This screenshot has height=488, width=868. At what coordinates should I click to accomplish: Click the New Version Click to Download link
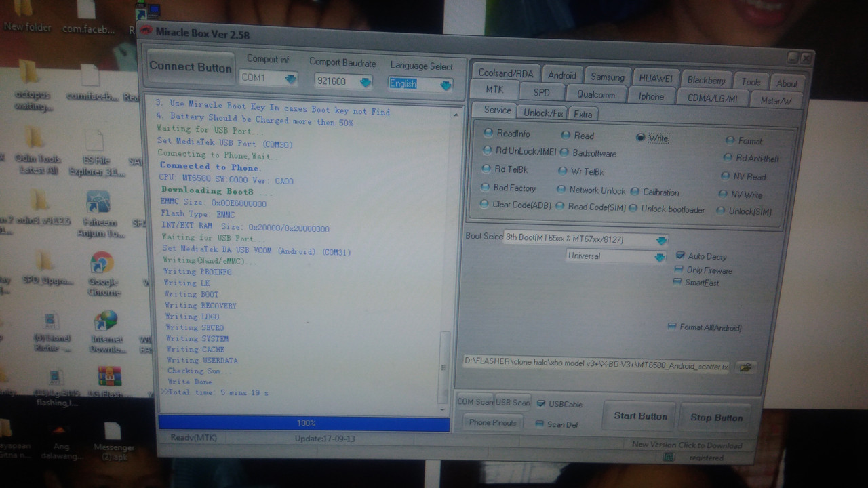coord(687,445)
